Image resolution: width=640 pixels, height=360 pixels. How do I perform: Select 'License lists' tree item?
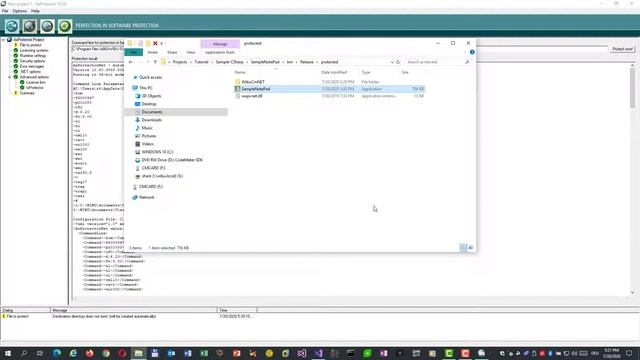(x=36, y=82)
